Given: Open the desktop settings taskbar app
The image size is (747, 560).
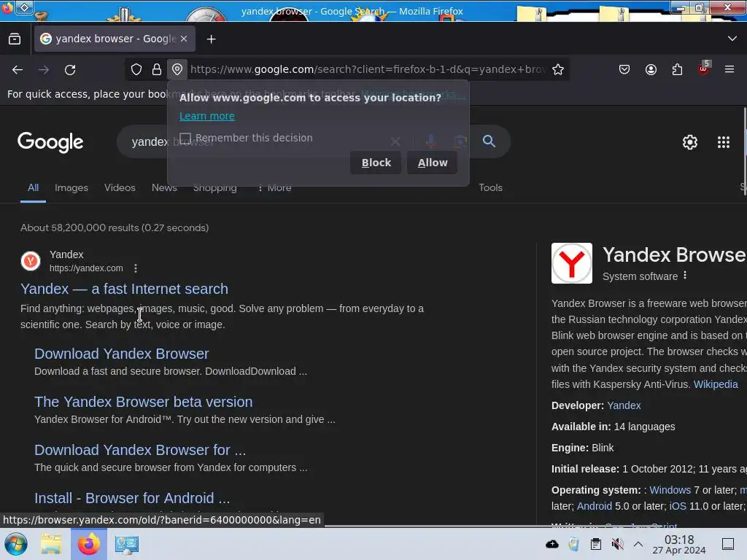Looking at the screenshot, I should [x=127, y=544].
